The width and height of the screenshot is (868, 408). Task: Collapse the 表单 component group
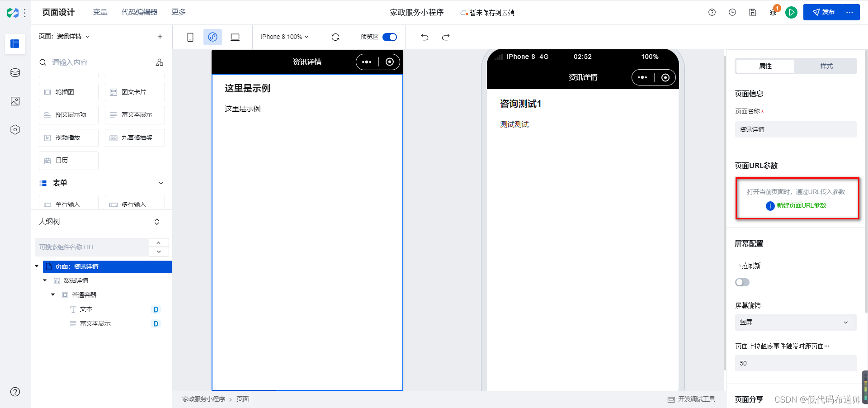coord(161,183)
